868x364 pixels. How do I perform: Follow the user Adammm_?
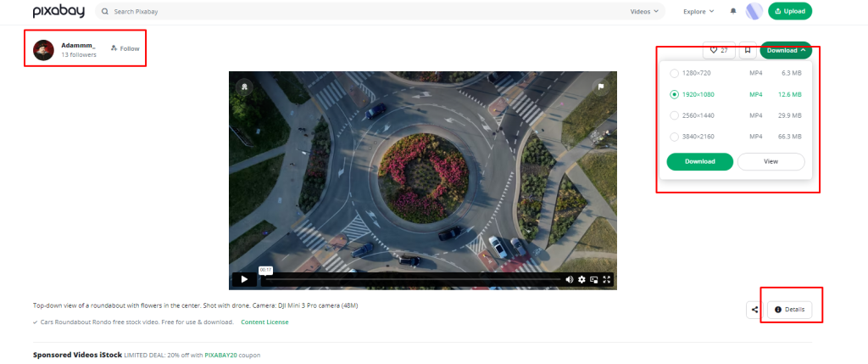click(x=125, y=48)
